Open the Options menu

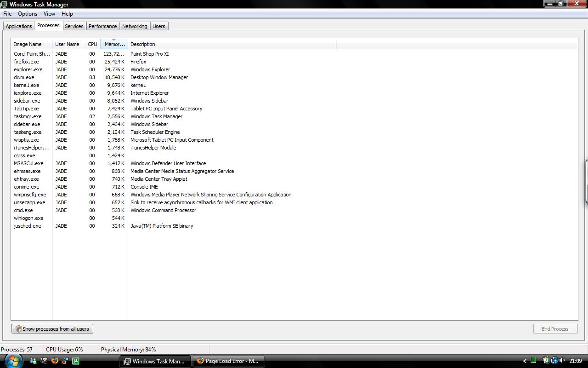[x=28, y=14]
